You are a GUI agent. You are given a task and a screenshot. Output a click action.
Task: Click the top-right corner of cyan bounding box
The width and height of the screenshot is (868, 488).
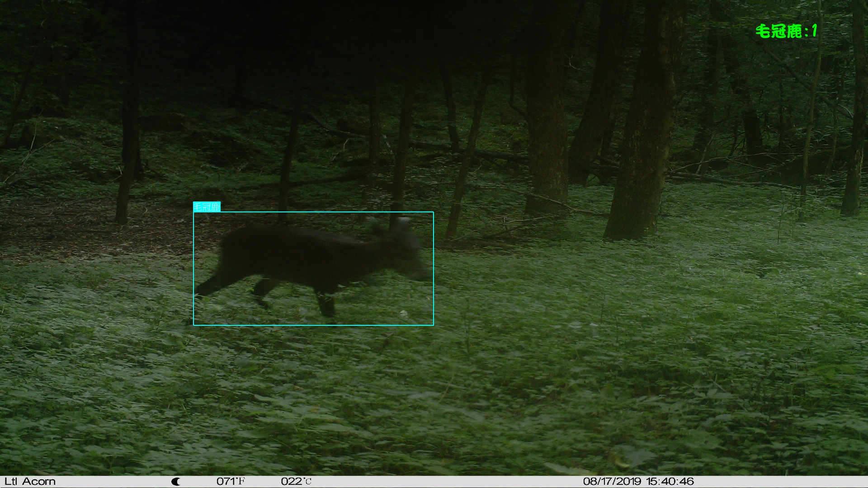(433, 212)
